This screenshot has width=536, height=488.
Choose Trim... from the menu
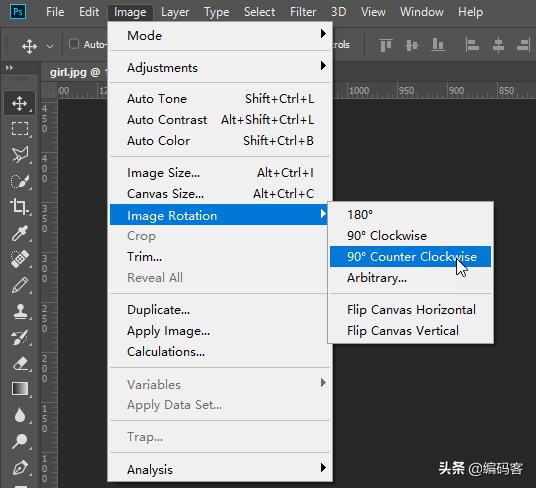220,257
